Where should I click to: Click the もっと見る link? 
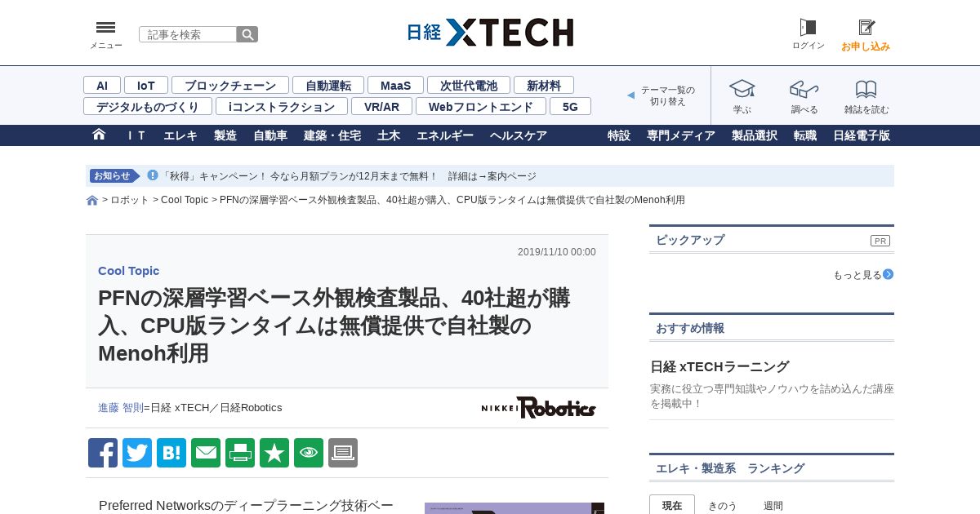(x=857, y=275)
